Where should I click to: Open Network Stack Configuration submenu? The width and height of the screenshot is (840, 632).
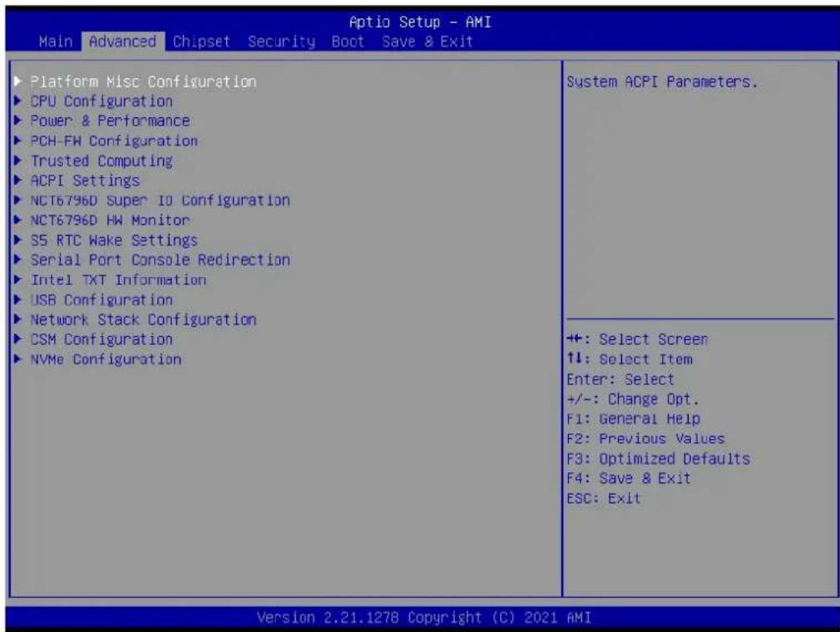[143, 319]
